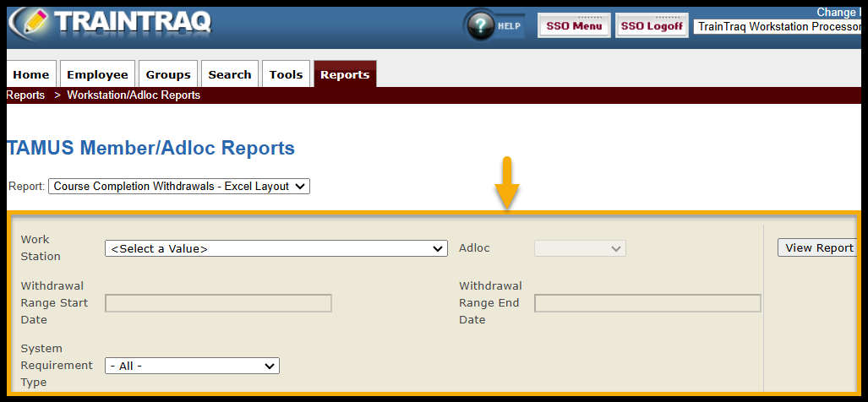Open System Requirement Type dropdown
The image size is (868, 402).
tap(192, 366)
